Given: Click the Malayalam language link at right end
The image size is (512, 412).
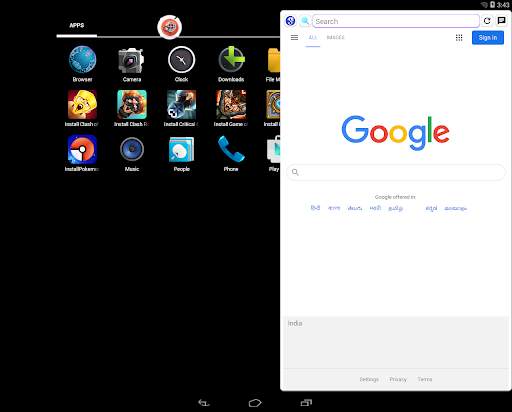Looking at the screenshot, I should pyautogui.click(x=455, y=208).
